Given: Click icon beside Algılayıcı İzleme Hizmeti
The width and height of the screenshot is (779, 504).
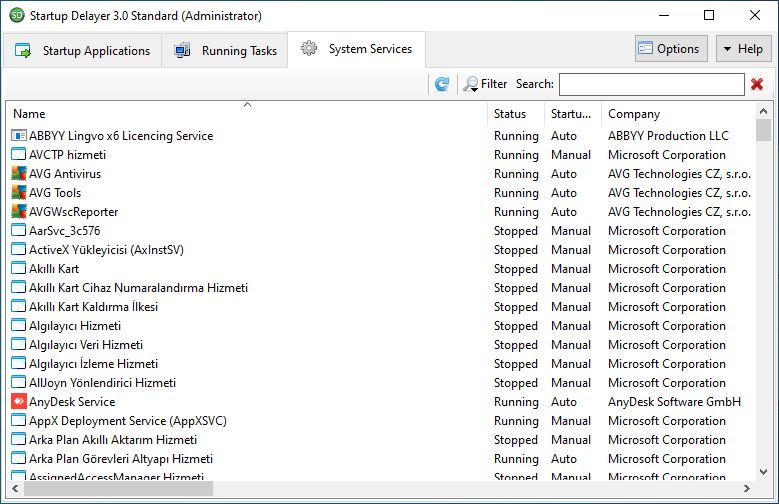Looking at the screenshot, I should (x=18, y=364).
